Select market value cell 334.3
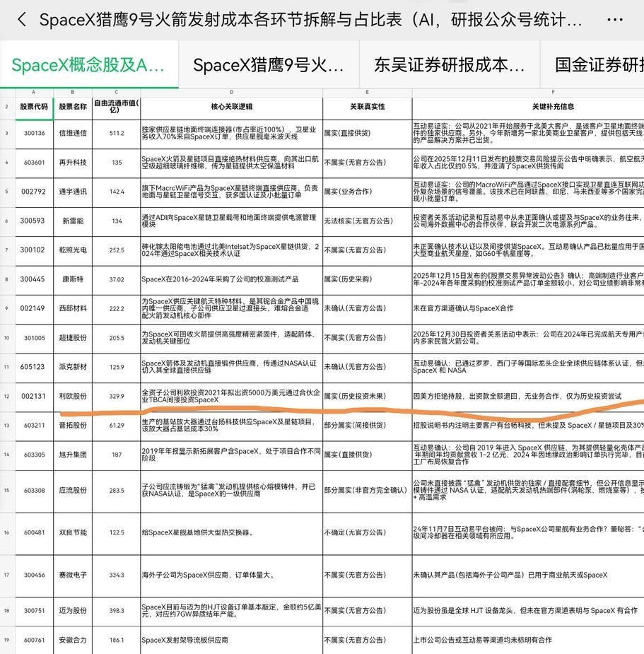This screenshot has width=644, height=654. pyautogui.click(x=117, y=576)
